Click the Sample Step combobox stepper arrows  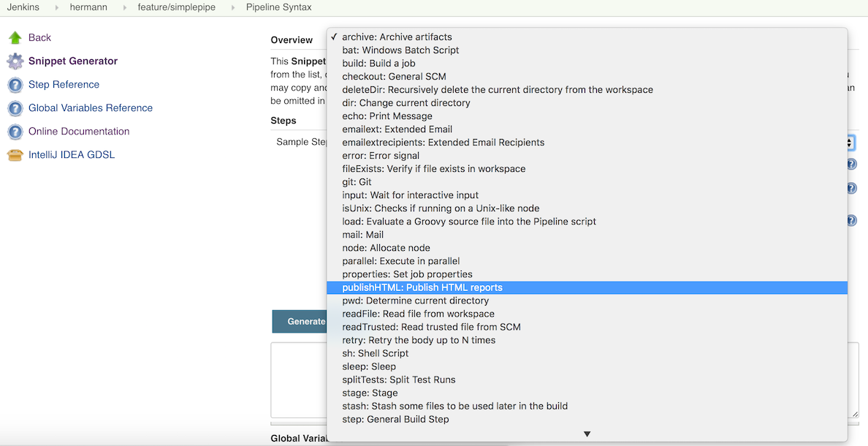849,142
